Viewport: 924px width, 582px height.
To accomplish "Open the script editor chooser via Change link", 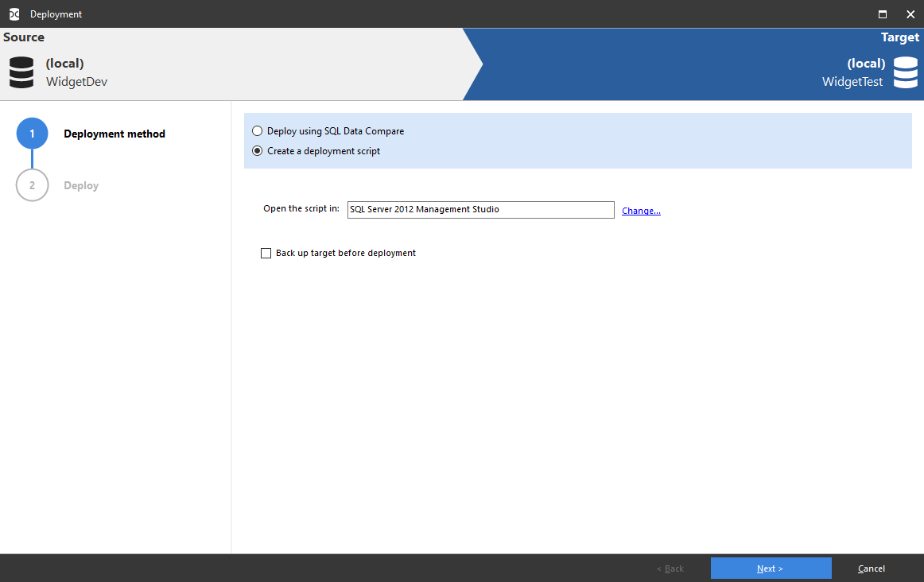I will coord(641,210).
